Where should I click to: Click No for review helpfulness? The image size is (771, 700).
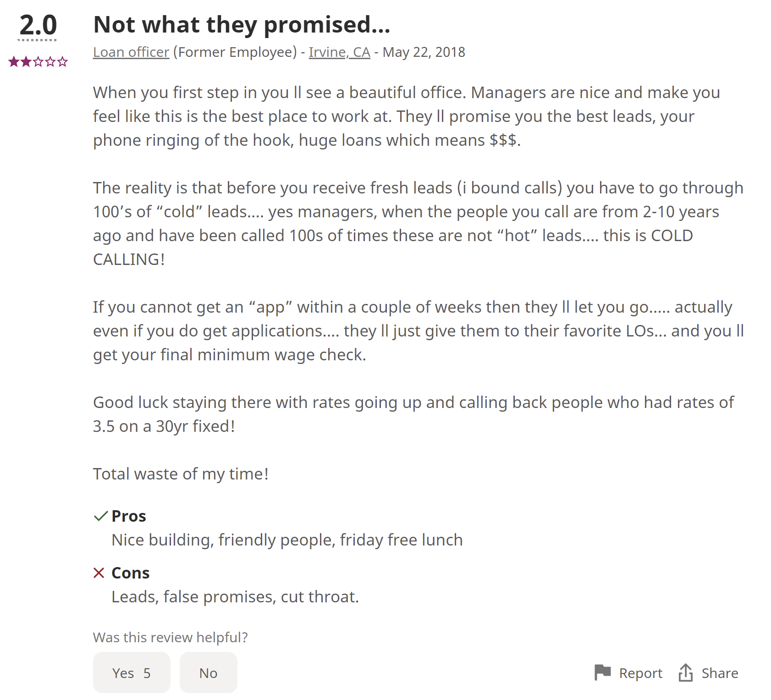tap(208, 672)
